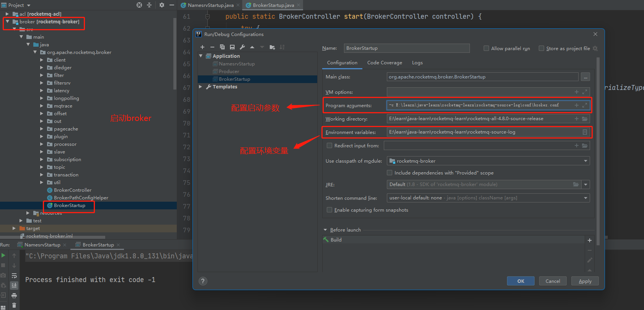Browse file for Redirect input from

point(585,145)
